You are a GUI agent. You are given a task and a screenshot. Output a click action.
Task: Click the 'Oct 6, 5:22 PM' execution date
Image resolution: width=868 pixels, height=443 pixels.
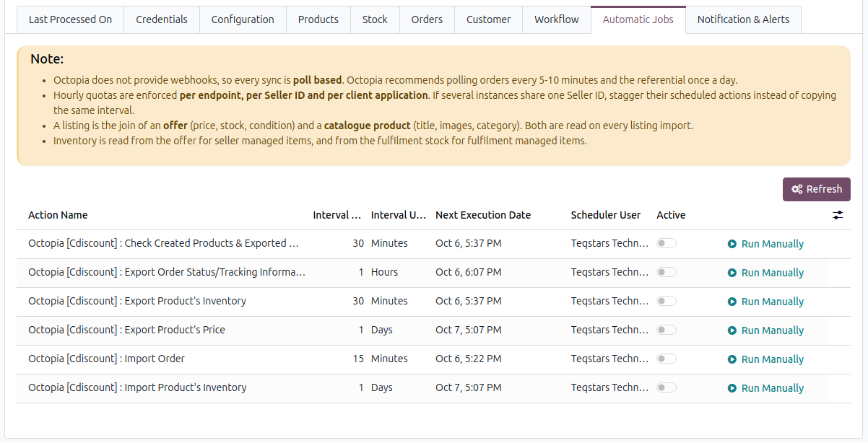(x=468, y=359)
